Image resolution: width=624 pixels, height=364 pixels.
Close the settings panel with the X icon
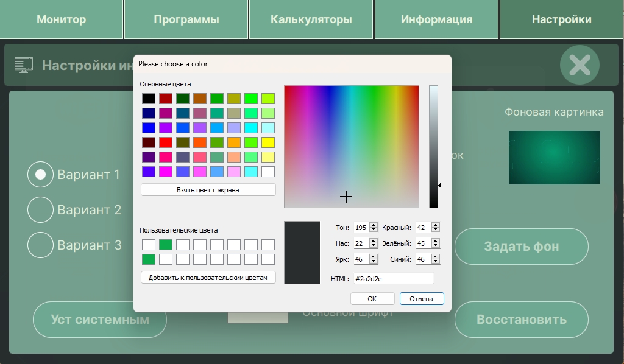(x=580, y=65)
